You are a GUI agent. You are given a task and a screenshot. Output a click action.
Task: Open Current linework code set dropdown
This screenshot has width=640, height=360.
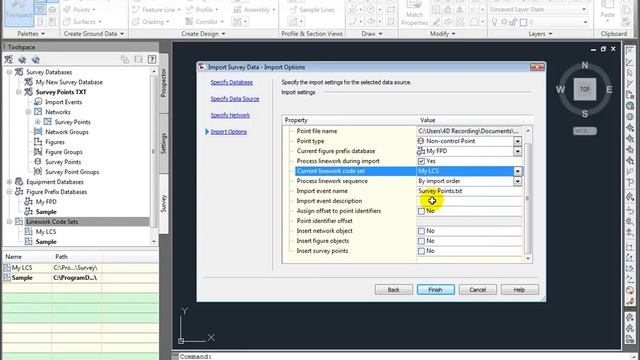tap(517, 171)
